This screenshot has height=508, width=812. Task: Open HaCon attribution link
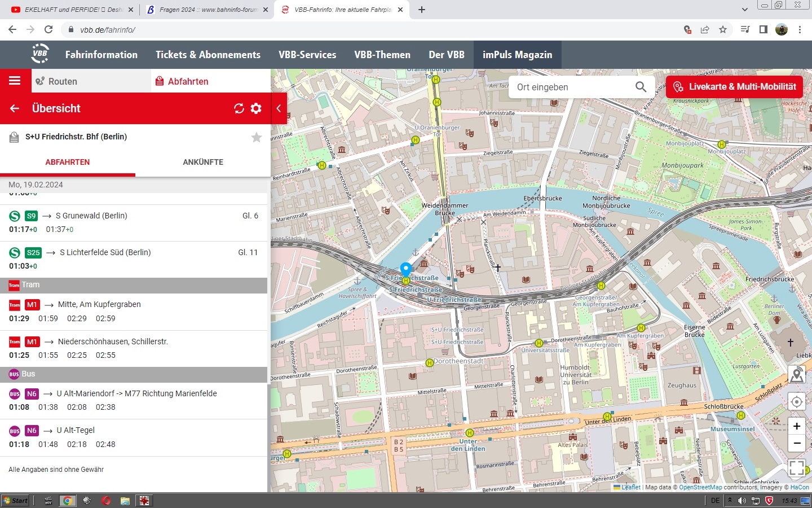[x=800, y=487]
